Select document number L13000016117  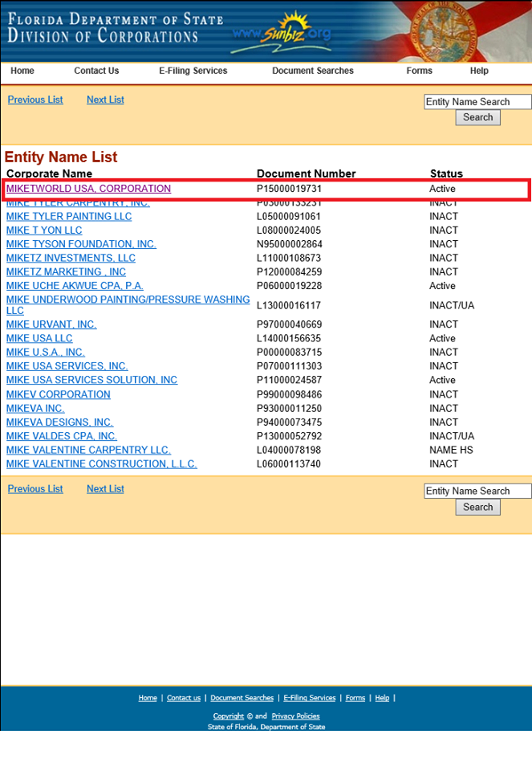pos(289,305)
